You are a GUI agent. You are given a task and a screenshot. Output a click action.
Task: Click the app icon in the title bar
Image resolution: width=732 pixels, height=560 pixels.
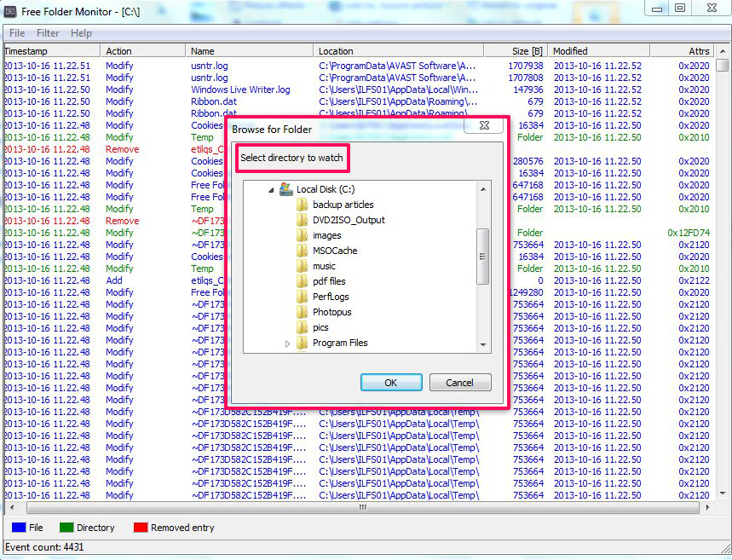tap(11, 10)
